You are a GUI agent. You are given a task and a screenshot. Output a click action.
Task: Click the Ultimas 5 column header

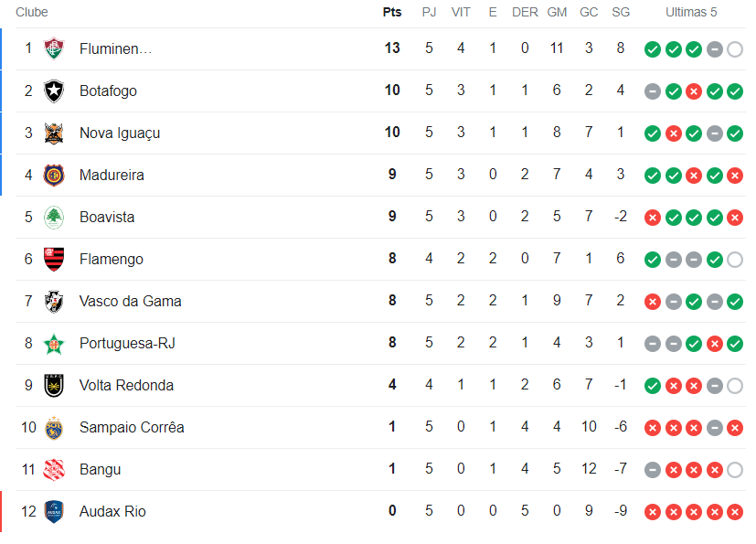691,12
